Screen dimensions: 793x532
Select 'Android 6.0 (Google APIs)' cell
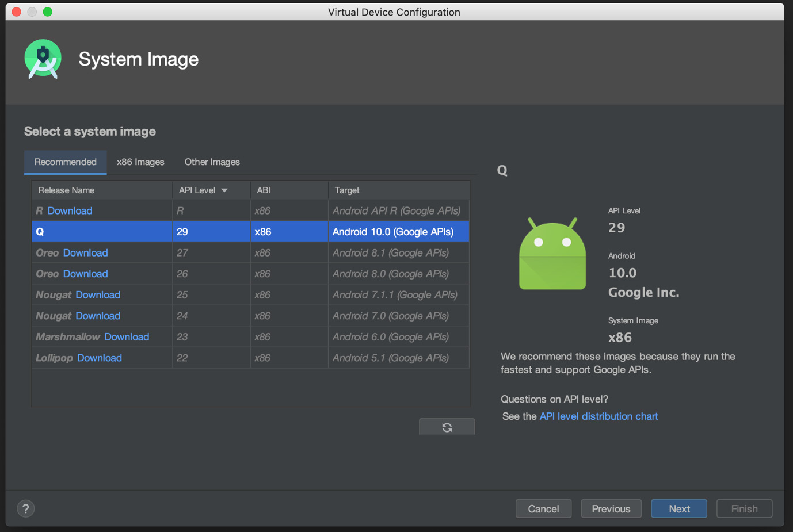click(399, 336)
